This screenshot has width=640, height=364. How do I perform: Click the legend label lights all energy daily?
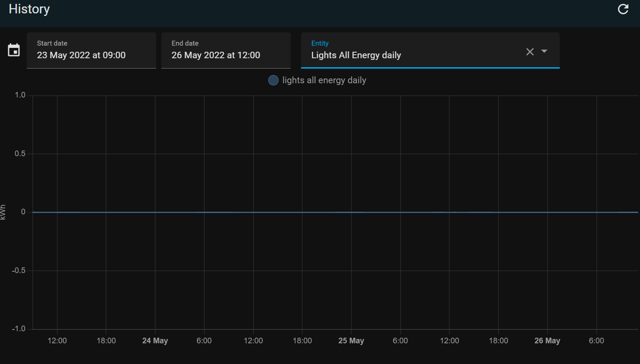point(325,80)
